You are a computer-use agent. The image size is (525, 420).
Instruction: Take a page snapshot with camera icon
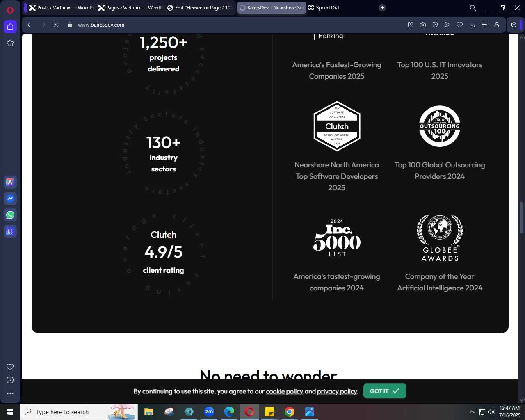tap(423, 25)
